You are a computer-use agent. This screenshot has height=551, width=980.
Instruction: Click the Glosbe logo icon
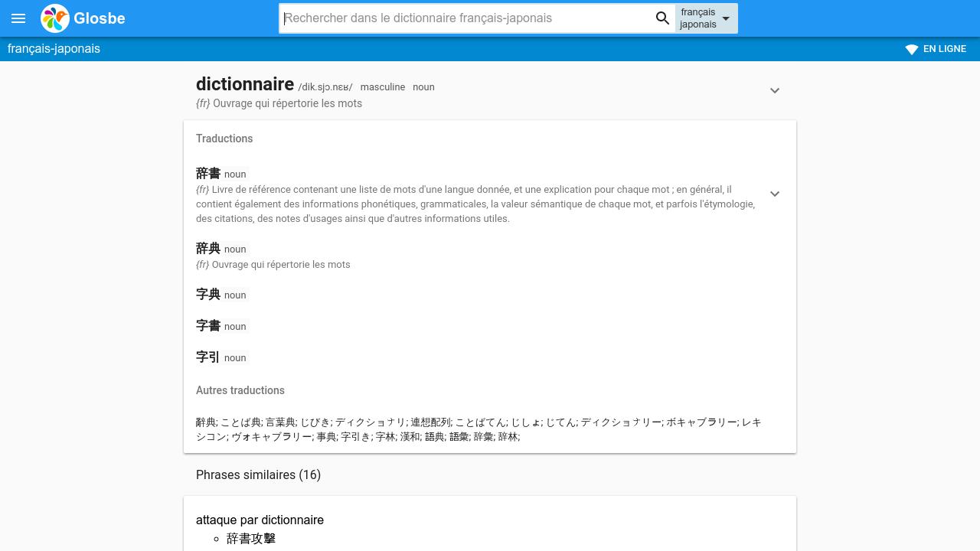pos(55,18)
